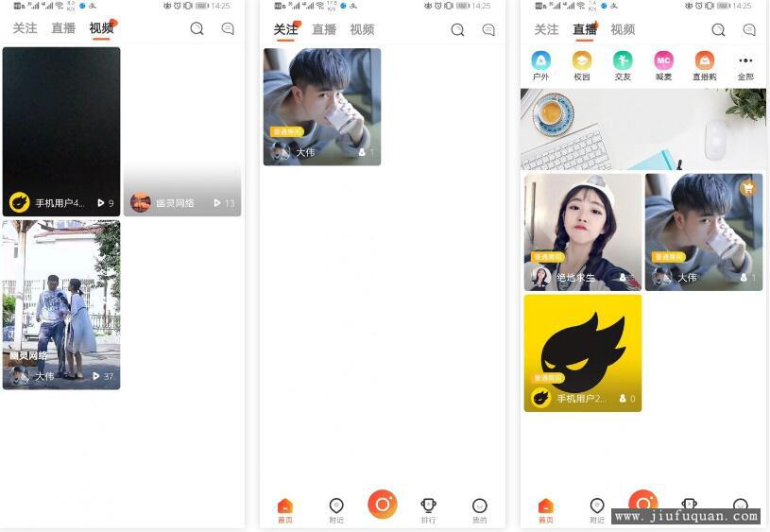Select active 直播 tab on the right screen
The image size is (770, 532).
coord(585,30)
